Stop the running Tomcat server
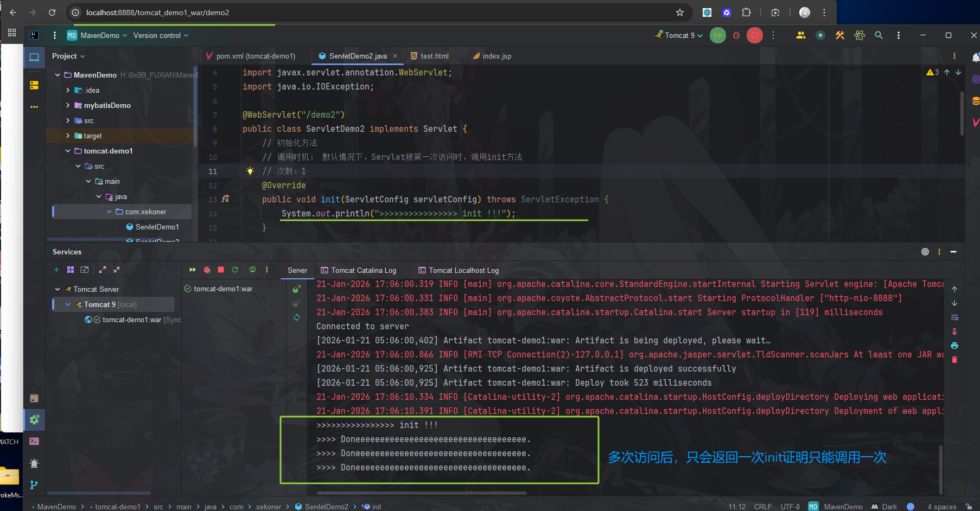 coord(221,270)
